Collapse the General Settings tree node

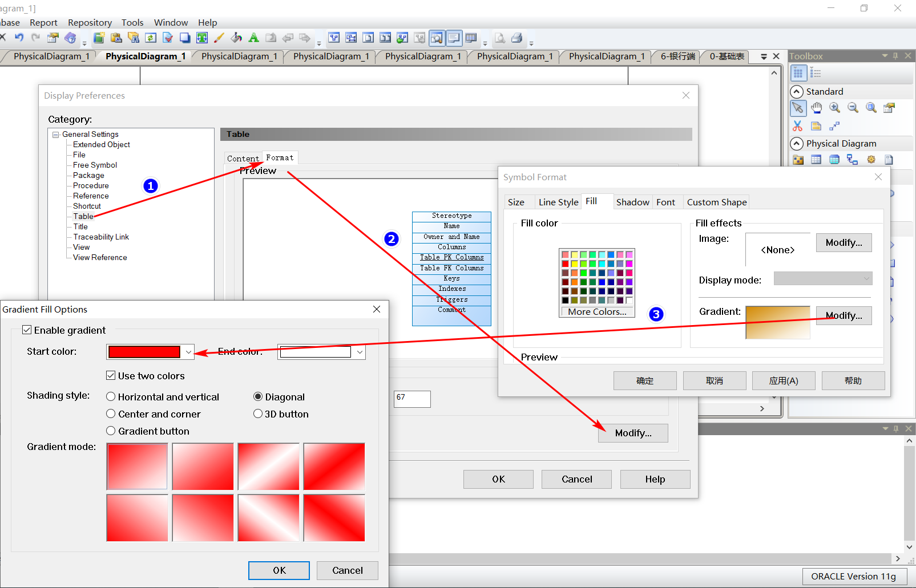pos(55,134)
